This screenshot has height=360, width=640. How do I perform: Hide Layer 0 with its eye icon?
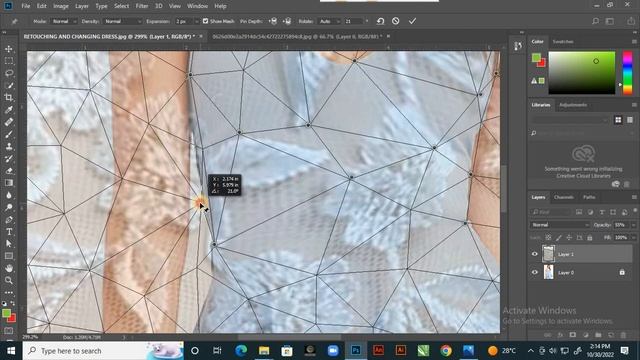[x=535, y=272]
